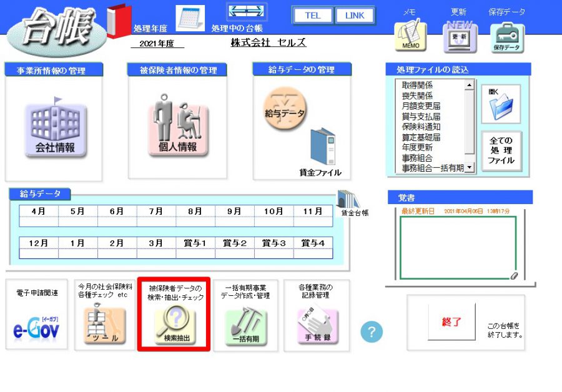Viewport: 562px width, 392px height.
Task: Select 事務組合 in the file list
Action: [x=417, y=158]
